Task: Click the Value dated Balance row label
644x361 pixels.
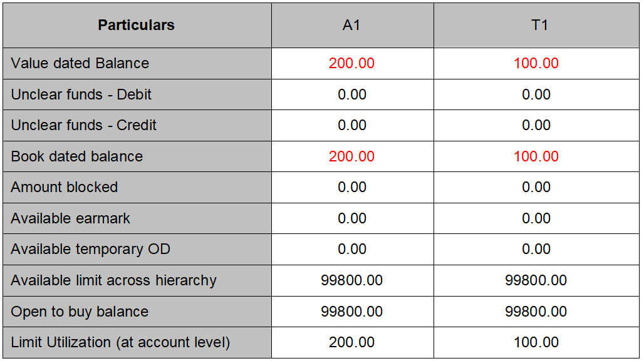Action: tap(80, 63)
